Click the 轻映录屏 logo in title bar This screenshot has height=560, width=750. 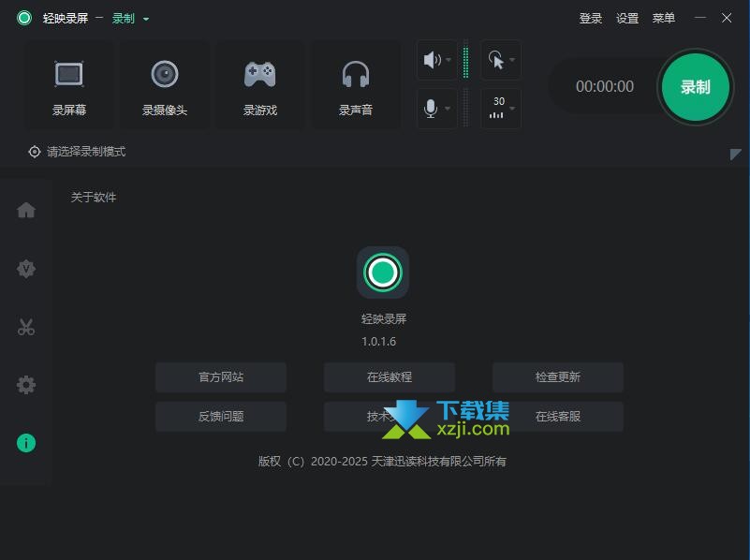24,18
